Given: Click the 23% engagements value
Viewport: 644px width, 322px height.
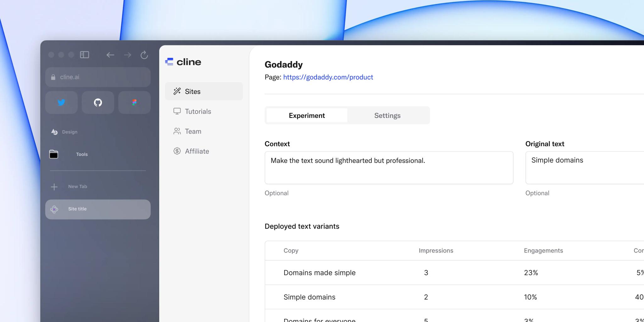Looking at the screenshot, I should tap(531, 273).
